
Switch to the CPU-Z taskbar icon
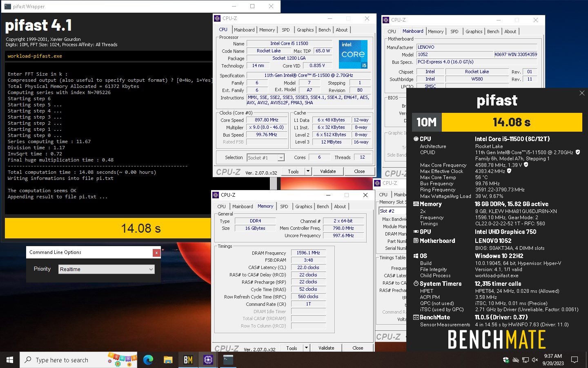[x=208, y=360]
